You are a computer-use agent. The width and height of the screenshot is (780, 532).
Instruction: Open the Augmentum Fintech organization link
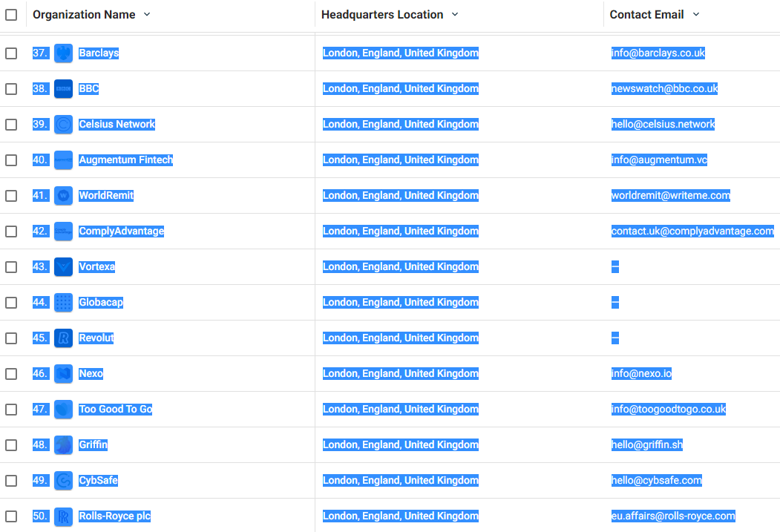point(126,160)
